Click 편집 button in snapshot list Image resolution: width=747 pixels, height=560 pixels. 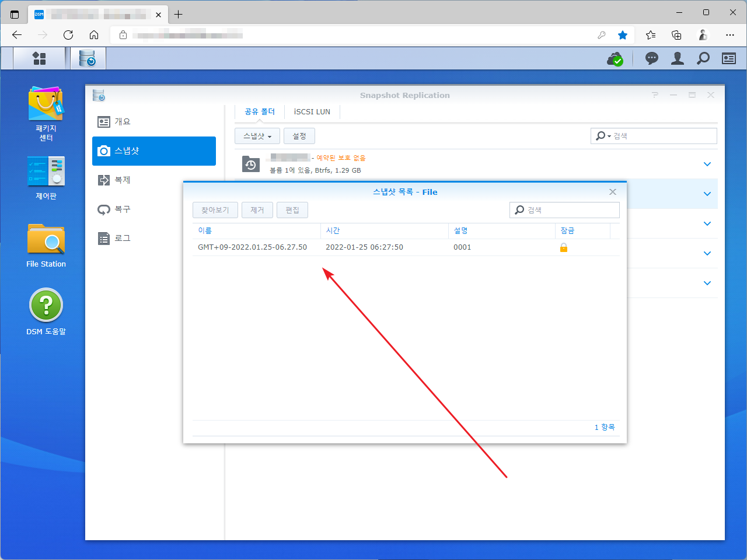[292, 210]
